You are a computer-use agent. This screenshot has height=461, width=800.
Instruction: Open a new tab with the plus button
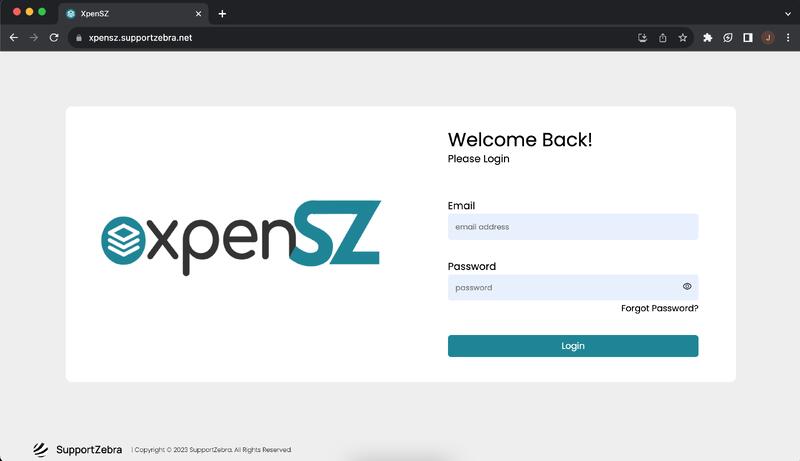tap(222, 14)
